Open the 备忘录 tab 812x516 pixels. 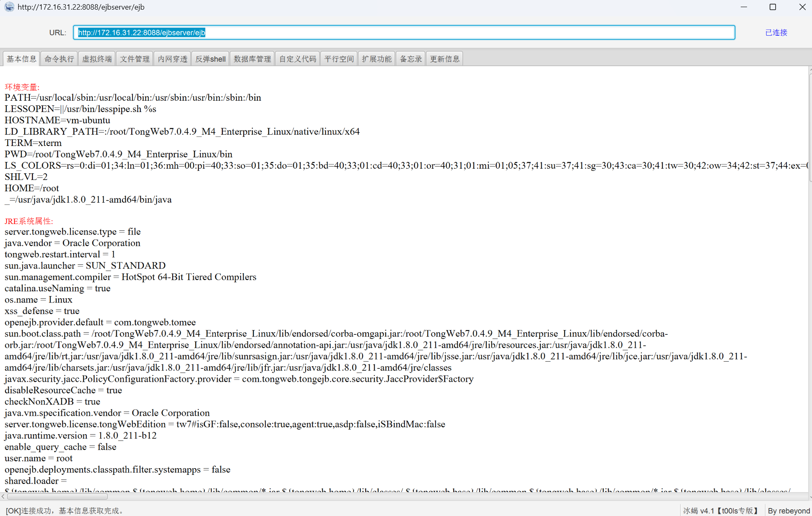411,59
